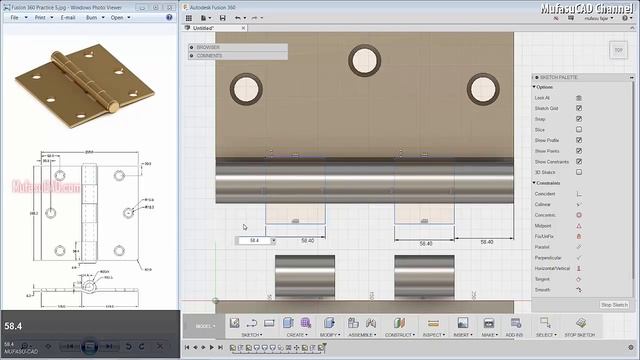640x360 pixels.
Task: Toggle the Snap checkbox
Action: pyautogui.click(x=579, y=119)
